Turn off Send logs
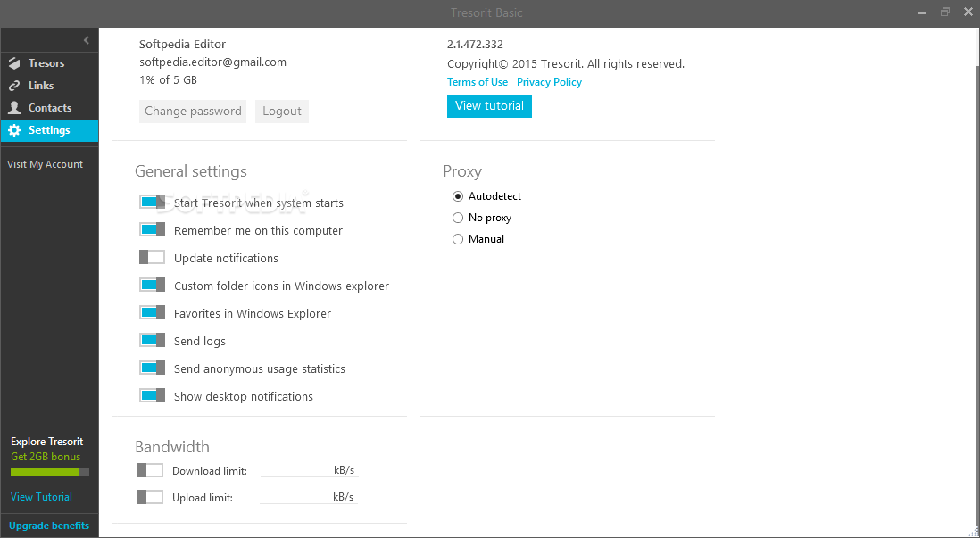This screenshot has height=538, width=980. (x=152, y=341)
